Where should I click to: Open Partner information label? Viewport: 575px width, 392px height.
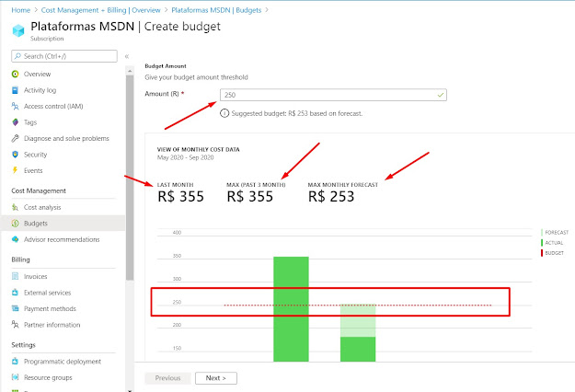pyautogui.click(x=52, y=325)
